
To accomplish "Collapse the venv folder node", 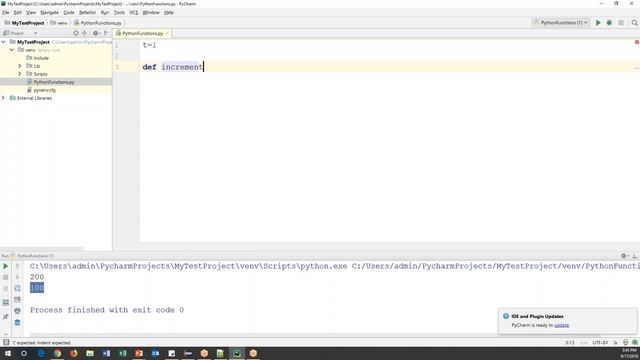I will (11, 50).
